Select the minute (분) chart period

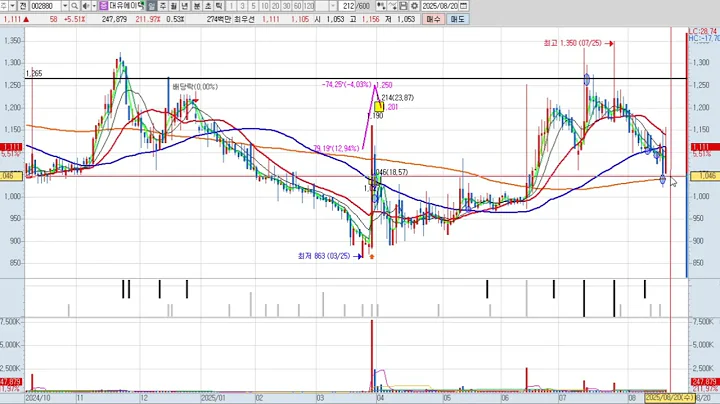pyautogui.click(x=197, y=6)
